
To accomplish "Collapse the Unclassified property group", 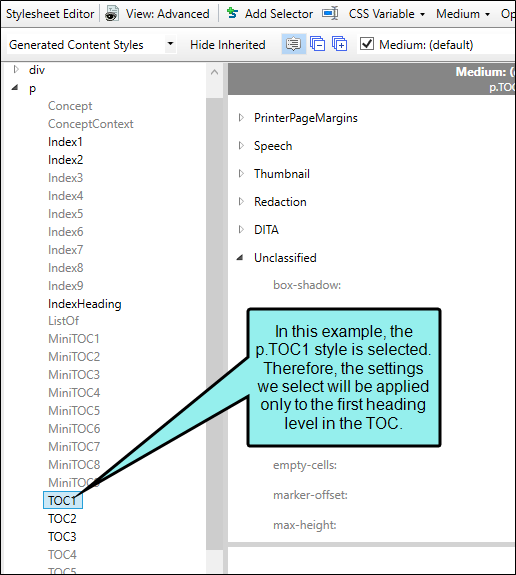I will [240, 257].
